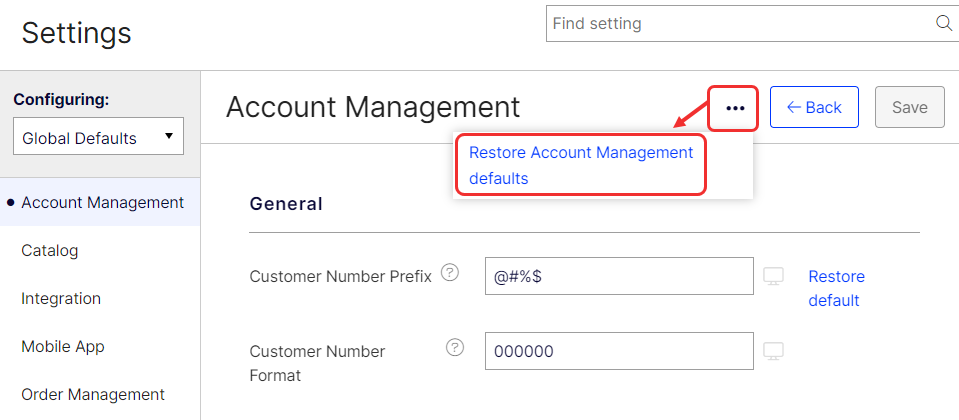Click the search magnifier icon
The height and width of the screenshot is (420, 959).
944,23
